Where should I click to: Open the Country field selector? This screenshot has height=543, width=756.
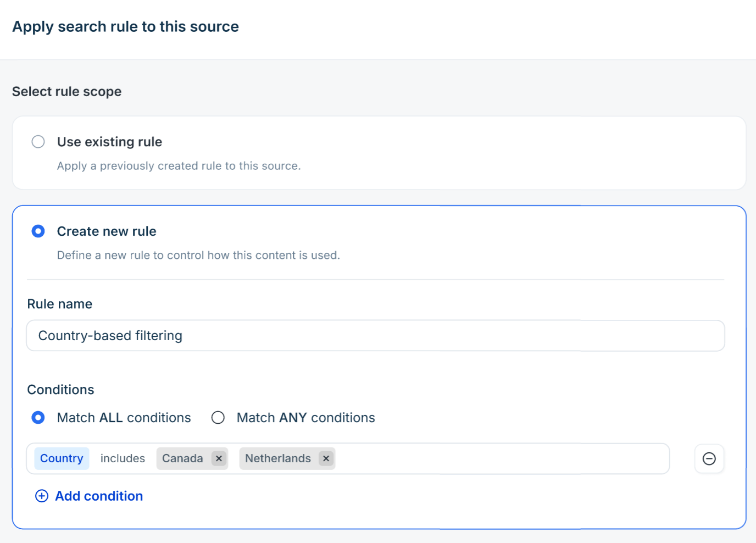point(62,458)
